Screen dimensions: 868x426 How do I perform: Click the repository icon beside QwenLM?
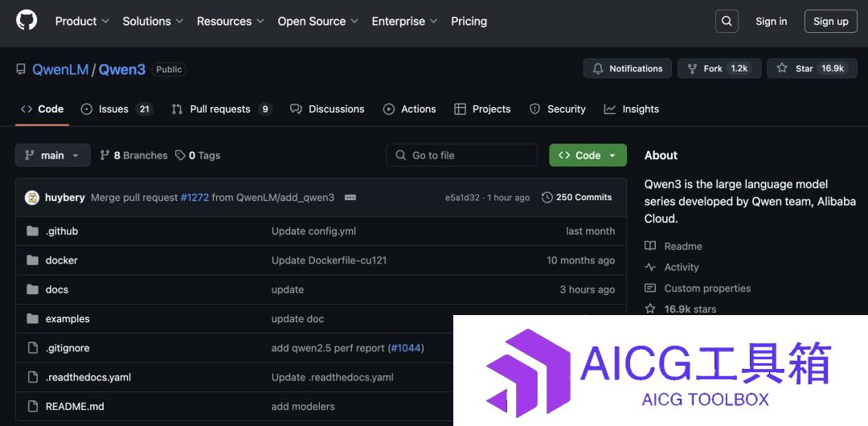pyautogui.click(x=21, y=69)
